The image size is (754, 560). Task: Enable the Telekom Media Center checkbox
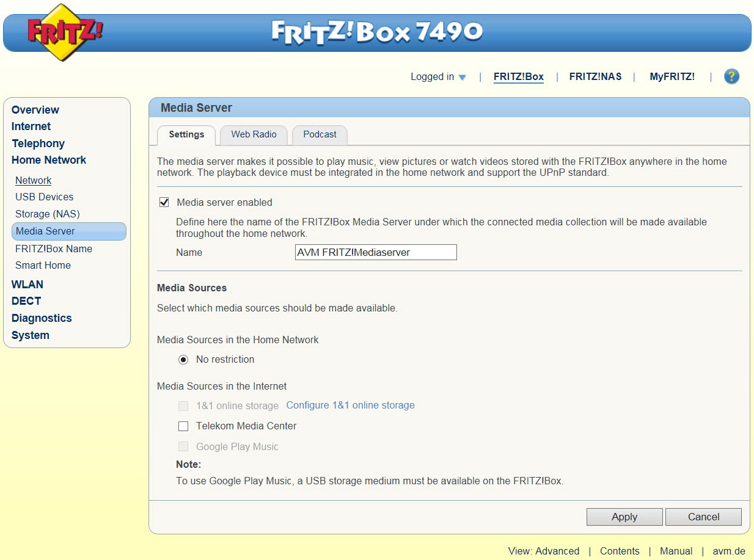[183, 426]
